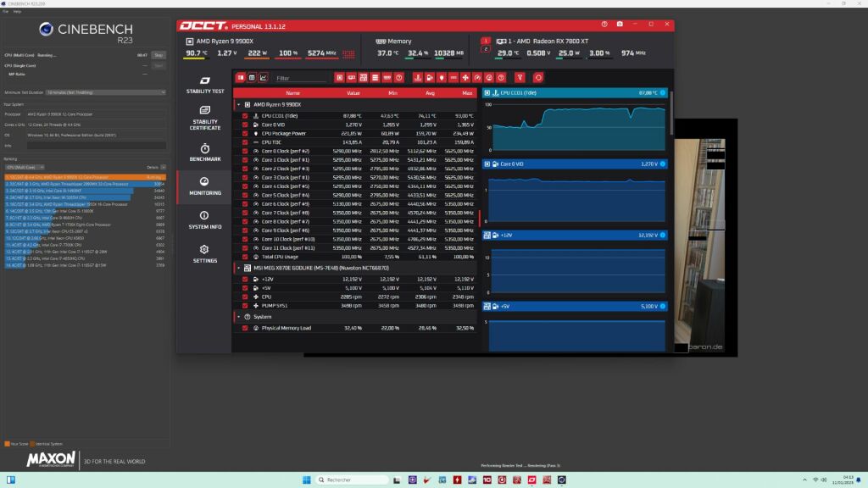868x488 pixels.
Task: Open the Stability Certificate section
Action: pos(205,117)
